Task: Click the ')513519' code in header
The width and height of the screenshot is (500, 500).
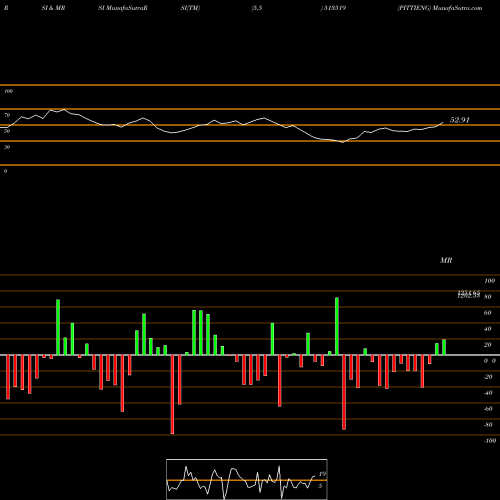Action: click(x=333, y=8)
